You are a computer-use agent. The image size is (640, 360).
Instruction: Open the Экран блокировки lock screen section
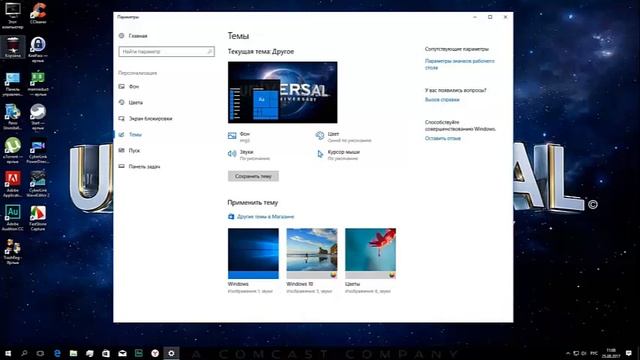(x=145, y=118)
